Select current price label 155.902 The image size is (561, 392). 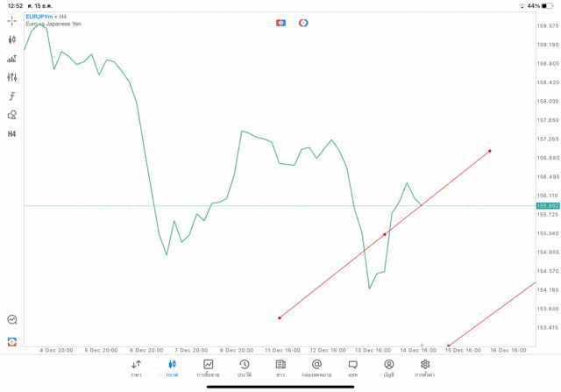[547, 206]
